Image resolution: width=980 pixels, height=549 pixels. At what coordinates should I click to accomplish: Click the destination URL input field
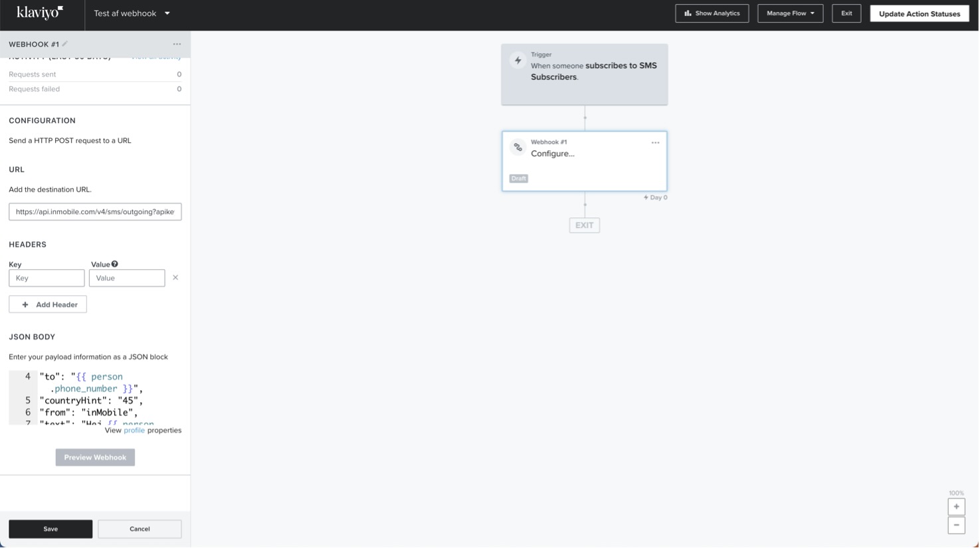point(95,212)
